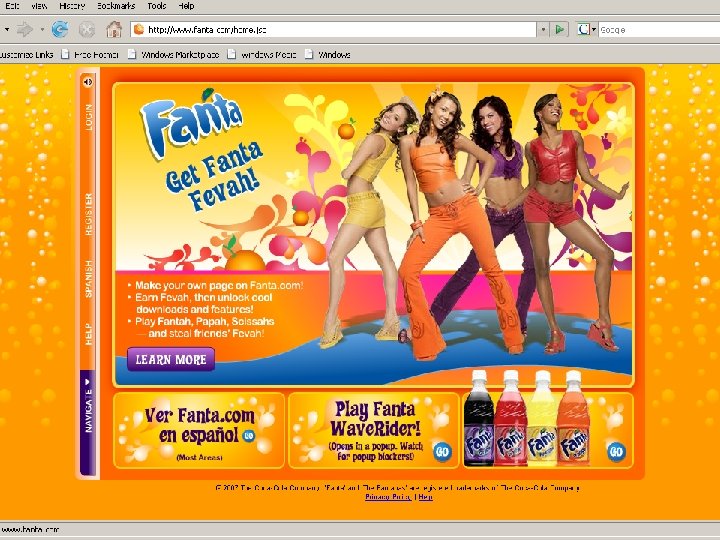Click the Google search input field
Viewport: 720px width, 540px height.
pyautogui.click(x=659, y=30)
